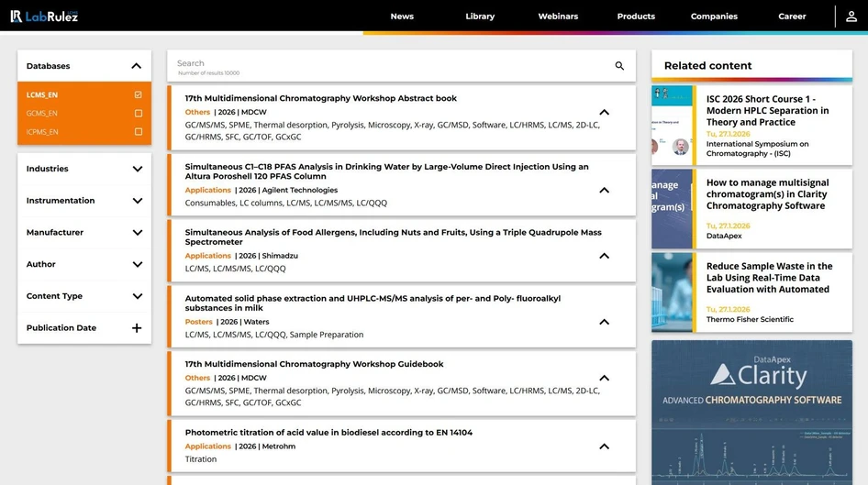Open ISC 2026 Short Course 1 article
This screenshot has width=868, height=485.
[766, 110]
